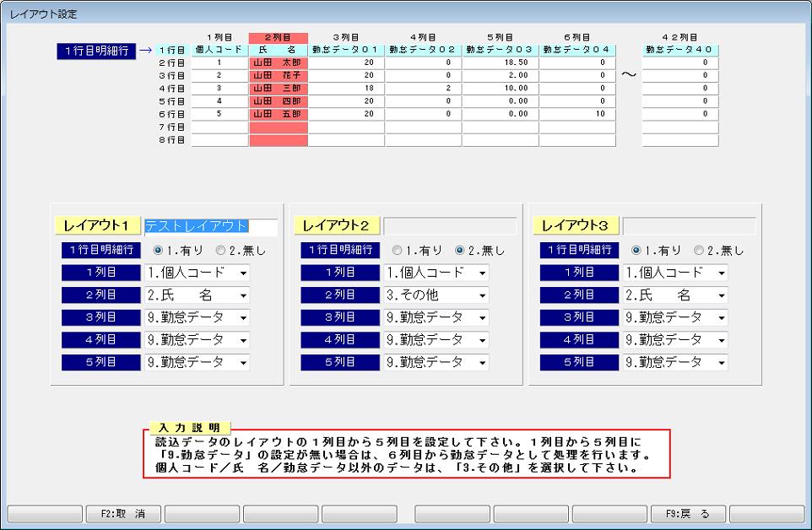The height and width of the screenshot is (530, 812).
Task: Click the 18.50 value cell
Action: pos(500,62)
